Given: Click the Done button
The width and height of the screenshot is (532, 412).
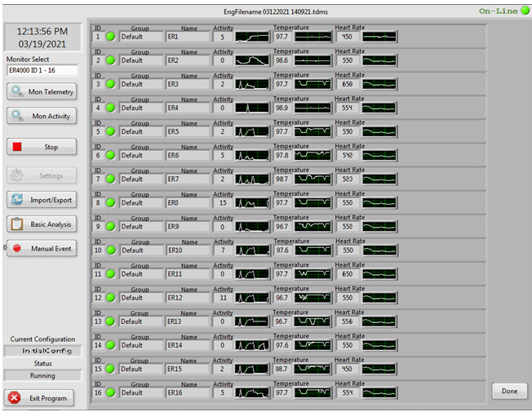Looking at the screenshot, I should [x=509, y=392].
